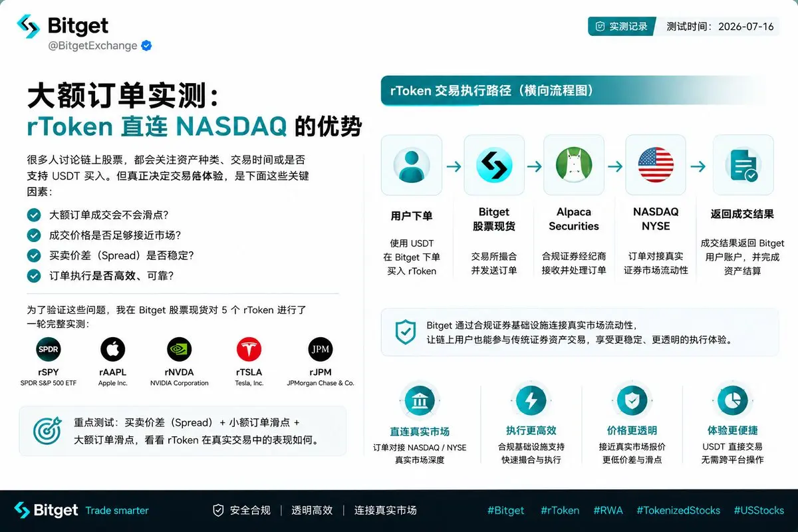Image resolution: width=798 pixels, height=532 pixels.
Task: Click the footer Bitget logo
Action: [x=47, y=511]
